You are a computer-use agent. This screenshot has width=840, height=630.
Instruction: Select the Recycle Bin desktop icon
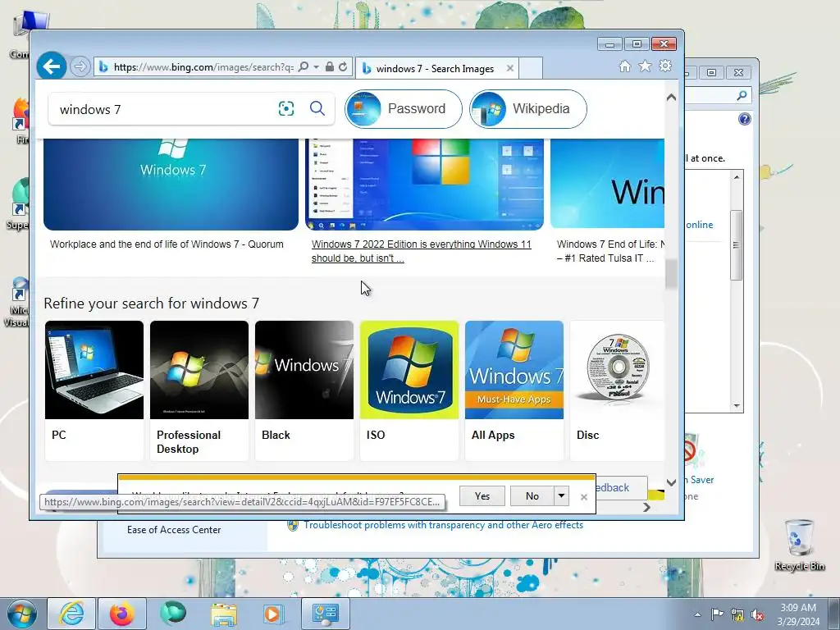point(799,545)
